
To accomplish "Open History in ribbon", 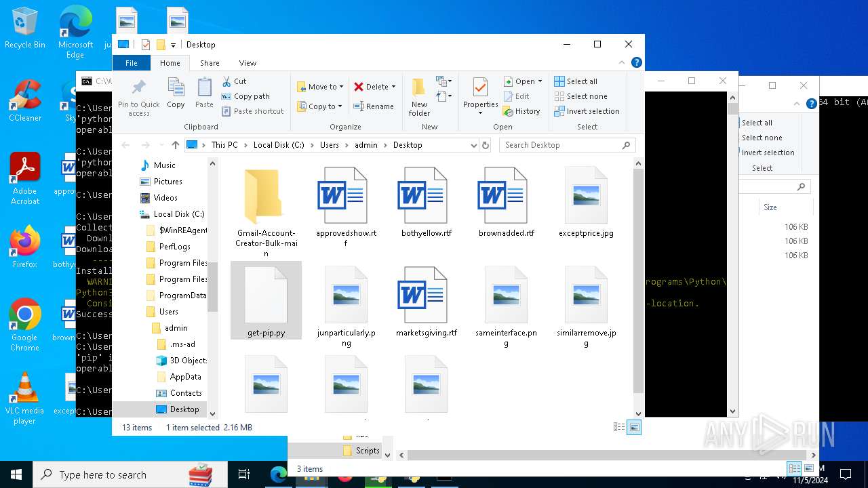I will [521, 111].
